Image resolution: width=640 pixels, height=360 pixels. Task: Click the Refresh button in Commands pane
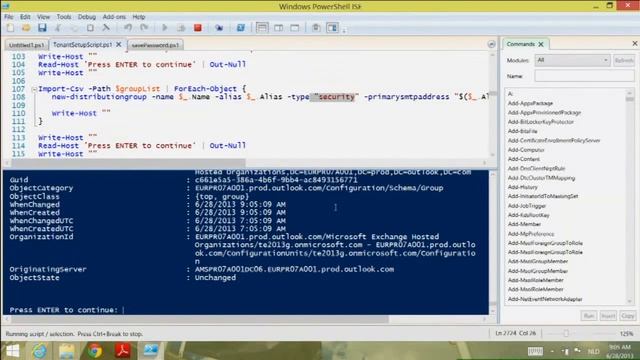[x=624, y=60]
